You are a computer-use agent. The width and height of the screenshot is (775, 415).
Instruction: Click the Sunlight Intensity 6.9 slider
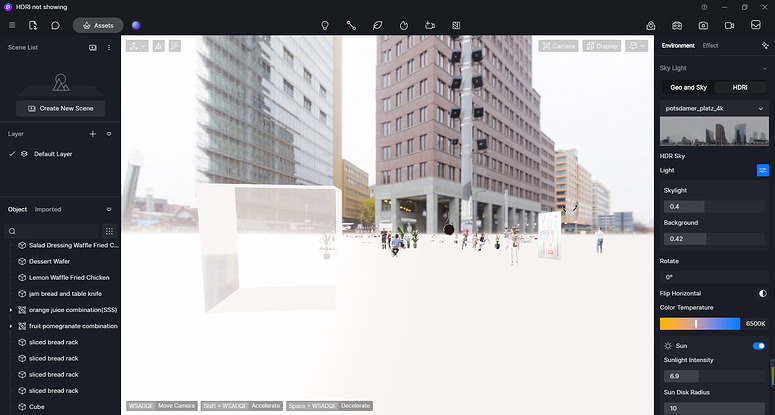[714, 376]
